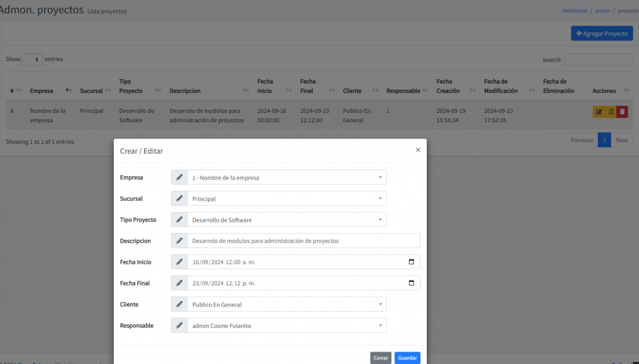This screenshot has height=364, width=639.
Task: Change the Show entries count selector
Action: (32, 60)
